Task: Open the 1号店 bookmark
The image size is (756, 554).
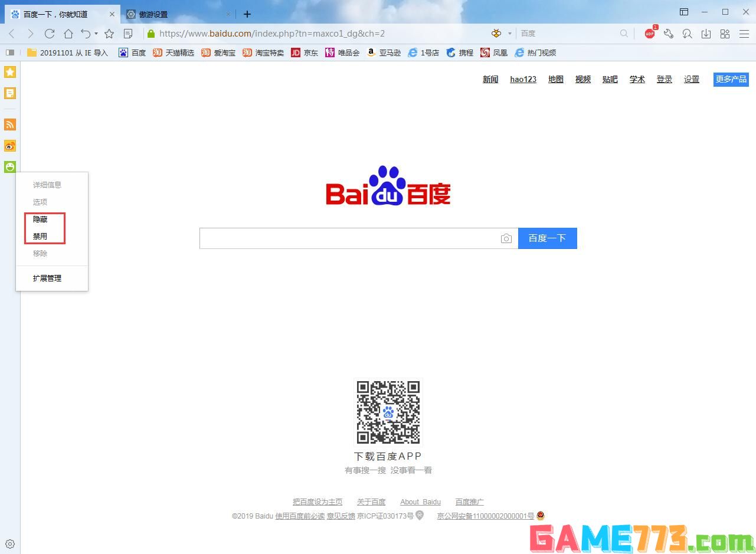Action: (x=424, y=53)
